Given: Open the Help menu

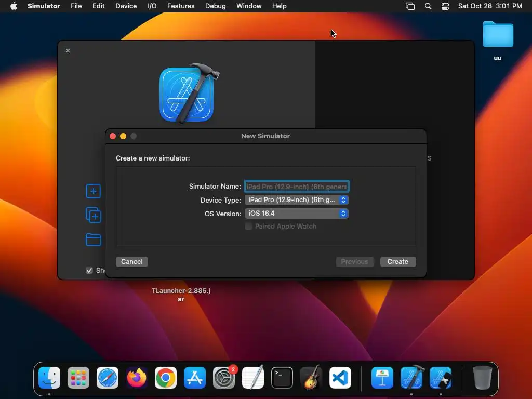Looking at the screenshot, I should coord(279,6).
